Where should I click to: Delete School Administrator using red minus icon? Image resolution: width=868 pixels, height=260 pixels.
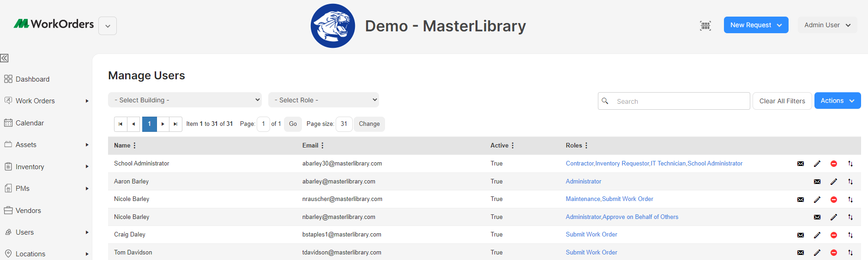click(x=834, y=164)
